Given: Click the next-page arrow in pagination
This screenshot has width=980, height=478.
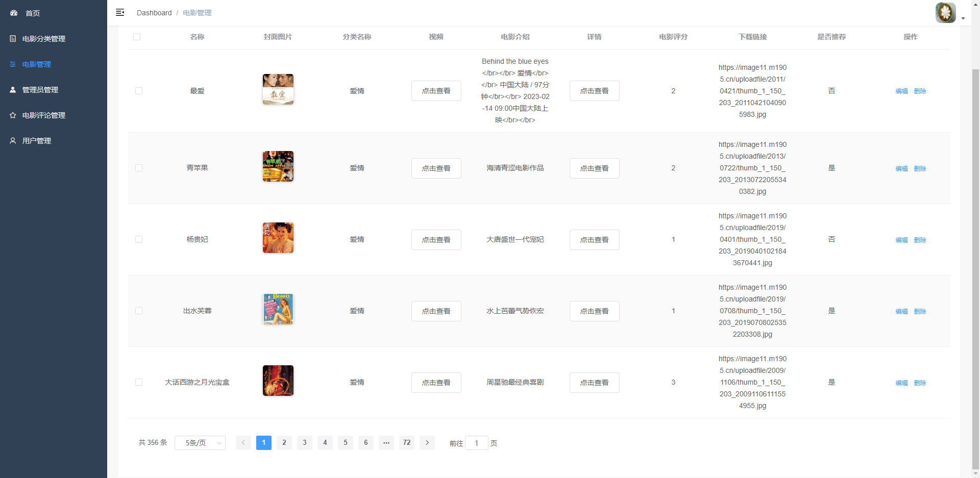Looking at the screenshot, I should pyautogui.click(x=427, y=443).
